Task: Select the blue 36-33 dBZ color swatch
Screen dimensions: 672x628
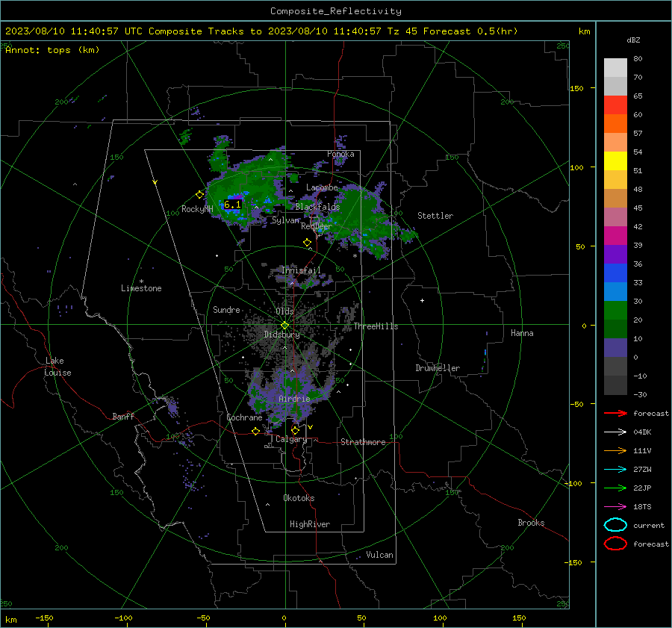Action: point(615,273)
